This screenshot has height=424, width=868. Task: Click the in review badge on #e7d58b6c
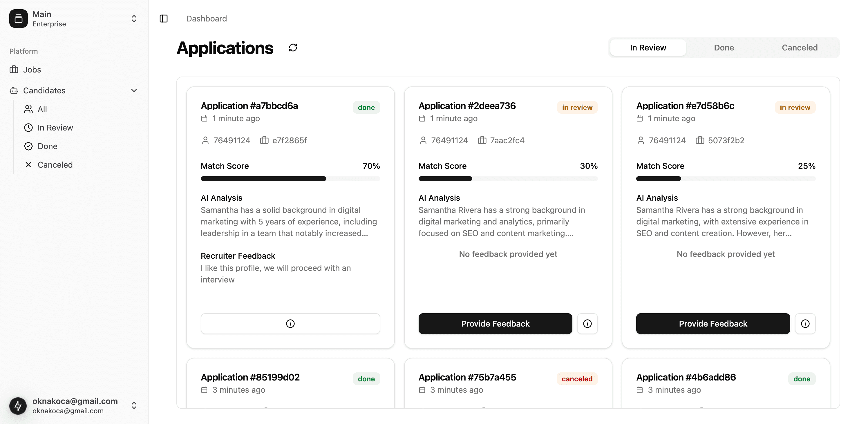click(x=795, y=107)
